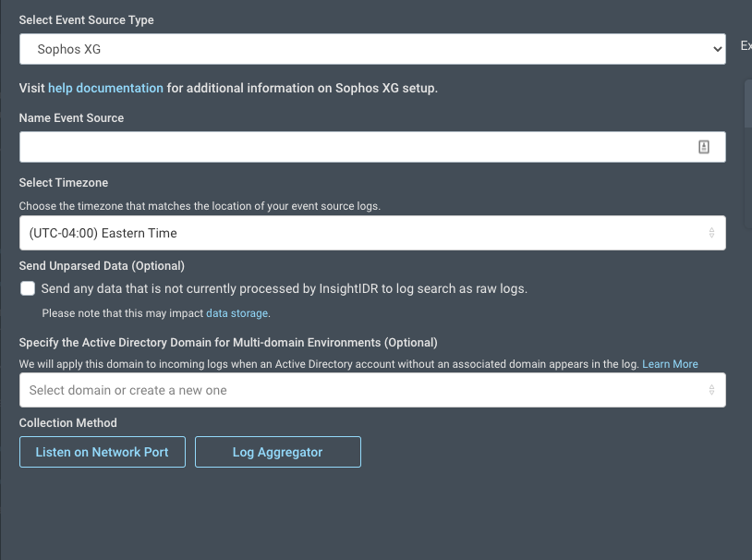Open the 'Select domain or create a new one' combo box
752x560 pixels.
(362, 390)
